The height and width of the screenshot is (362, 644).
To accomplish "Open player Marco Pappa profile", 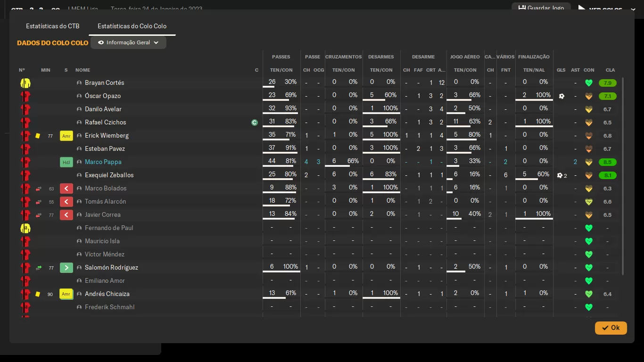I will (103, 162).
